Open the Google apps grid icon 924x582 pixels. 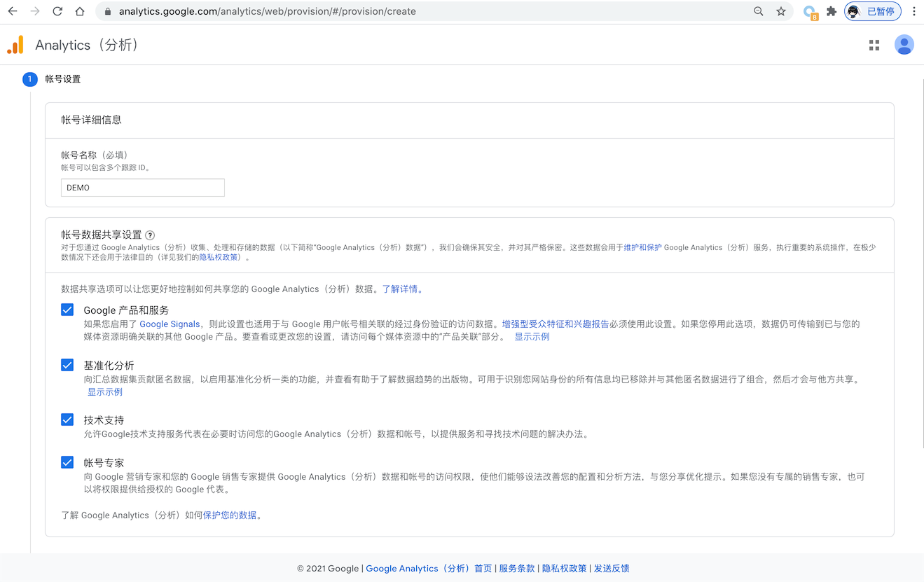point(874,44)
